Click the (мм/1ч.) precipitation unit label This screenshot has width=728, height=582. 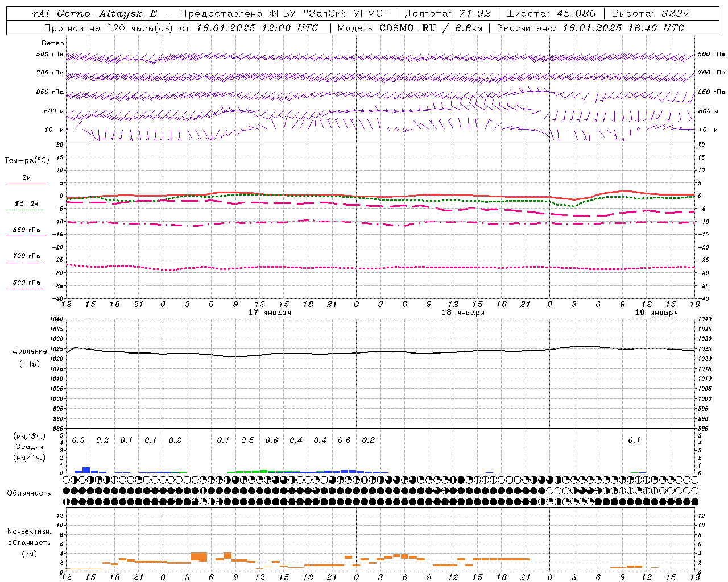tap(30, 458)
